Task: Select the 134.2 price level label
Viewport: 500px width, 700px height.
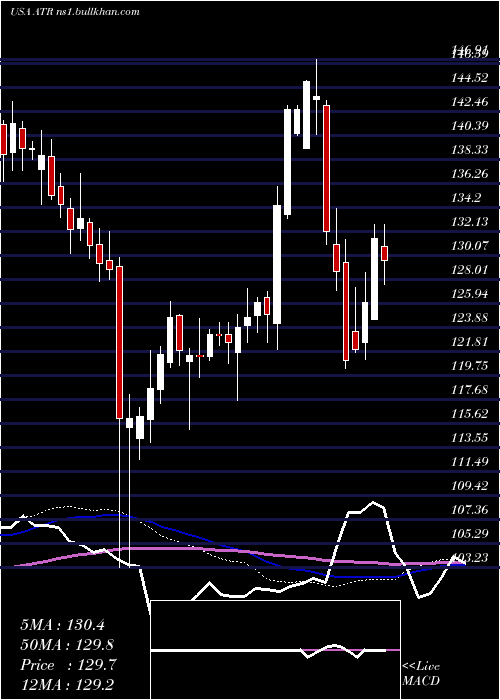Action: tap(467, 198)
